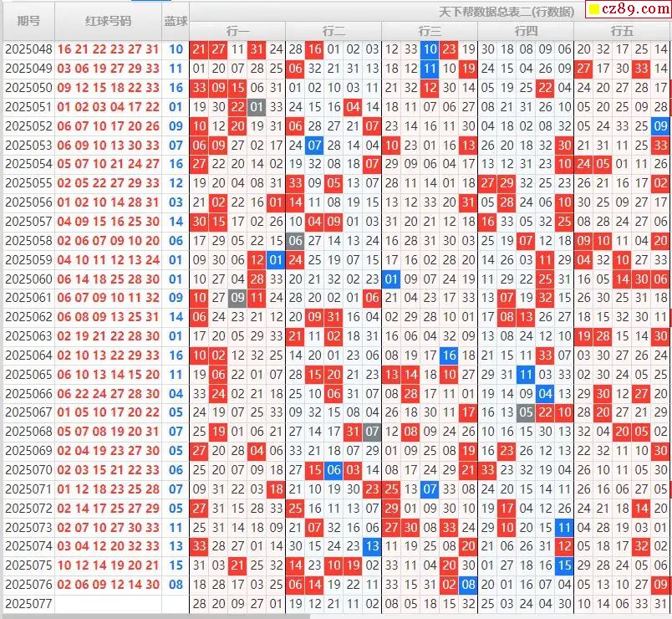Click red ball numbers 02 06 09 12 14 30

(108, 584)
